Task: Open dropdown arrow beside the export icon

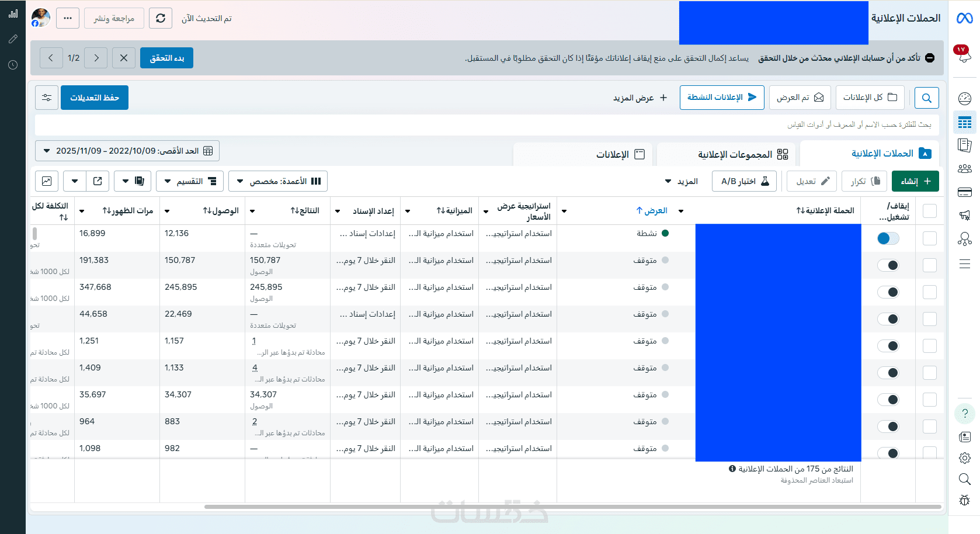Action: pyautogui.click(x=75, y=181)
